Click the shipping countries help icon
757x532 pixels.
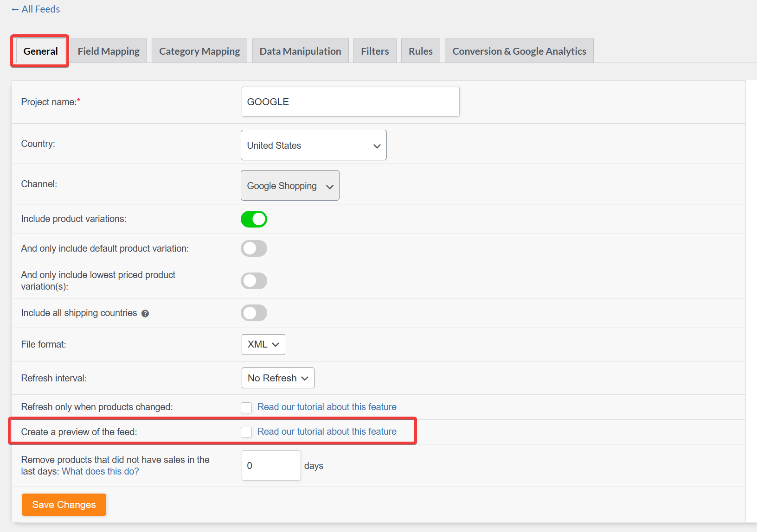(x=145, y=314)
